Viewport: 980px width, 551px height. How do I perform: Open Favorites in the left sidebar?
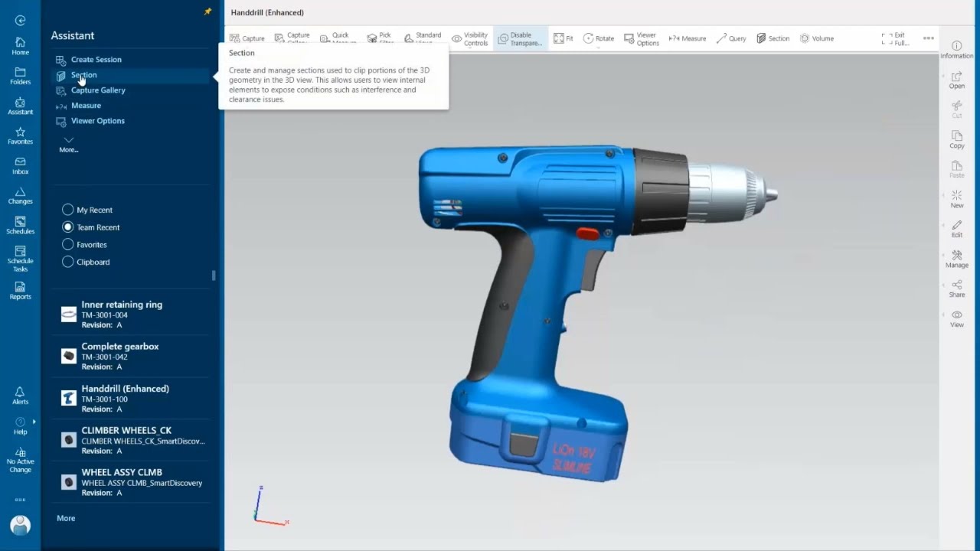point(20,135)
